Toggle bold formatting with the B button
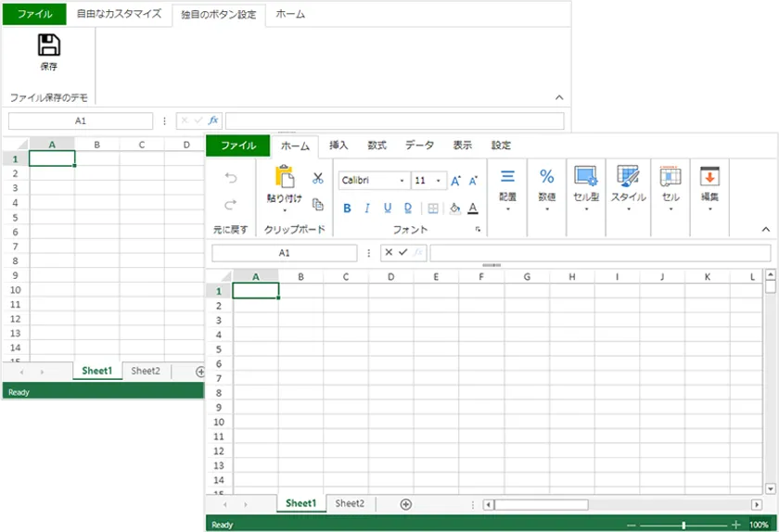 click(x=348, y=209)
